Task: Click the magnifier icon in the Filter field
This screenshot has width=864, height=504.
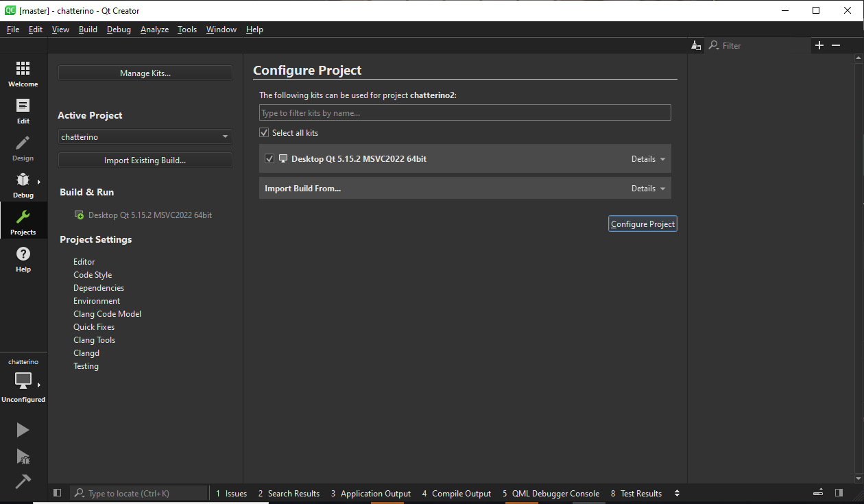Action: click(714, 45)
